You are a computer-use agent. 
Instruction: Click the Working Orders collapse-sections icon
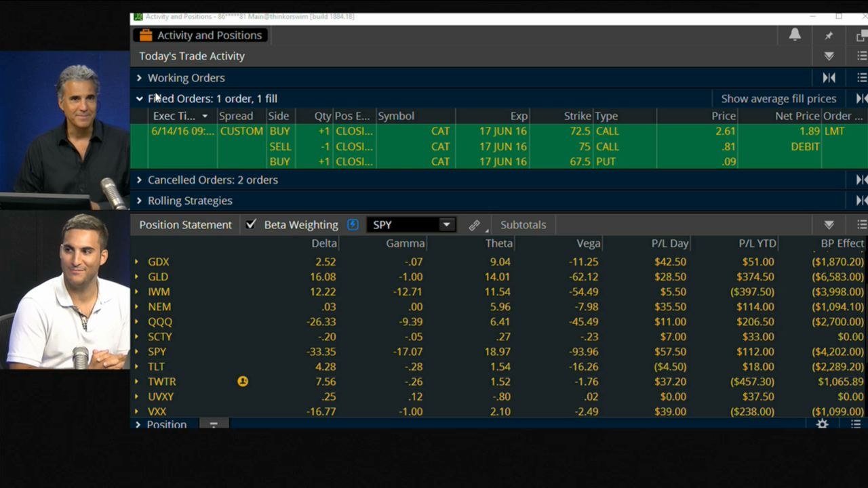829,78
